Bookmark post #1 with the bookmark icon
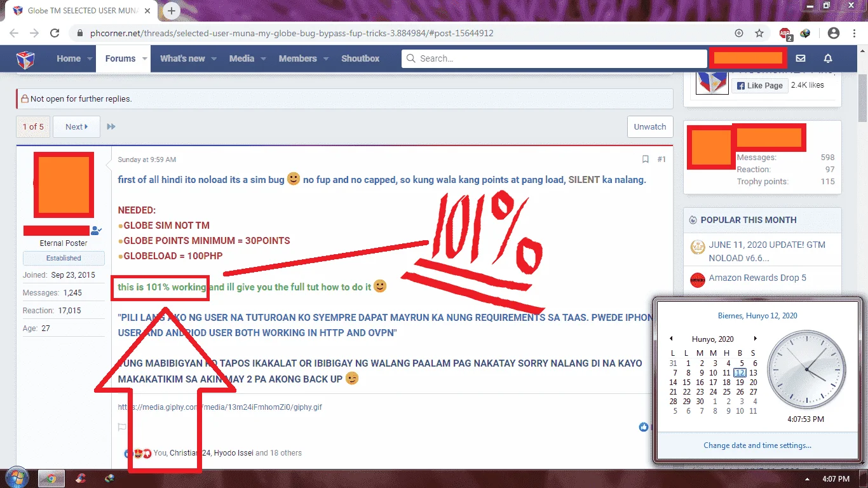868x488 pixels. (x=646, y=159)
